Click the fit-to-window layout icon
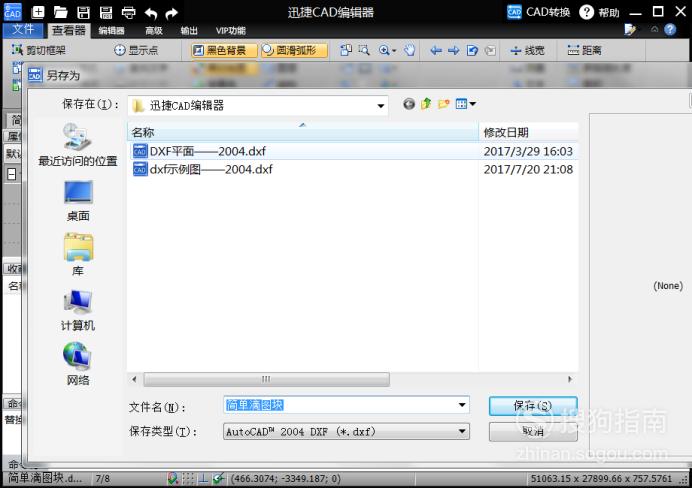This screenshot has height=488, width=692. pos(346,50)
